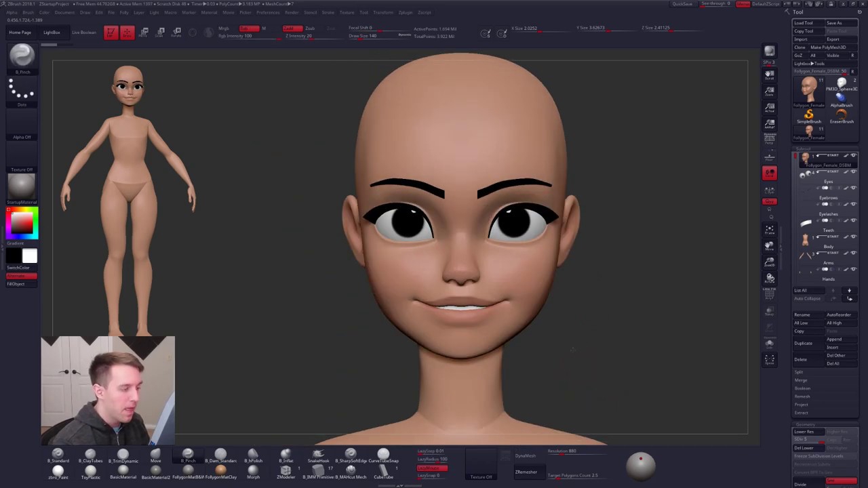Select the CubeTube brush
The width and height of the screenshot is (868, 488).
point(383,472)
